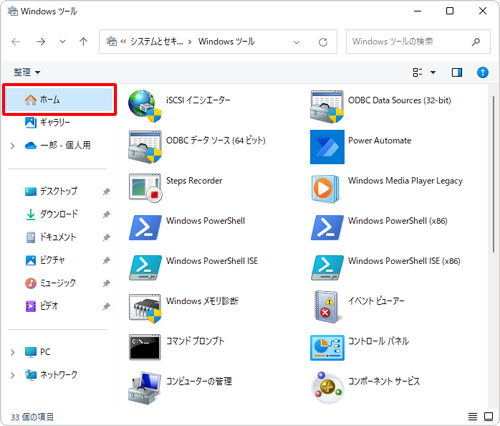Screen dimensions: 500x426
Task: Open the iSCSI イニシエーター icon
Action: click(x=145, y=106)
